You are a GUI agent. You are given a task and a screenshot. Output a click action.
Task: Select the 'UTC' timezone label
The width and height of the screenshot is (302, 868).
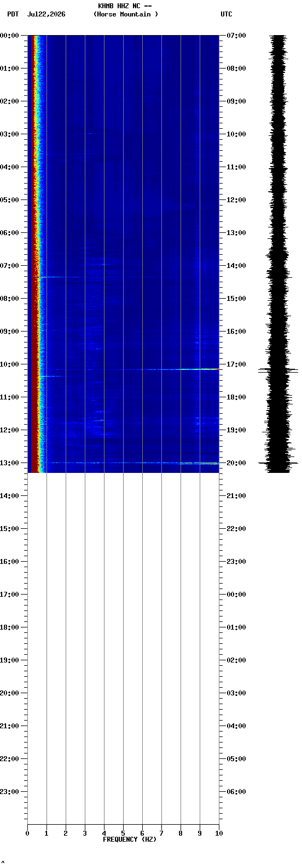226,14
